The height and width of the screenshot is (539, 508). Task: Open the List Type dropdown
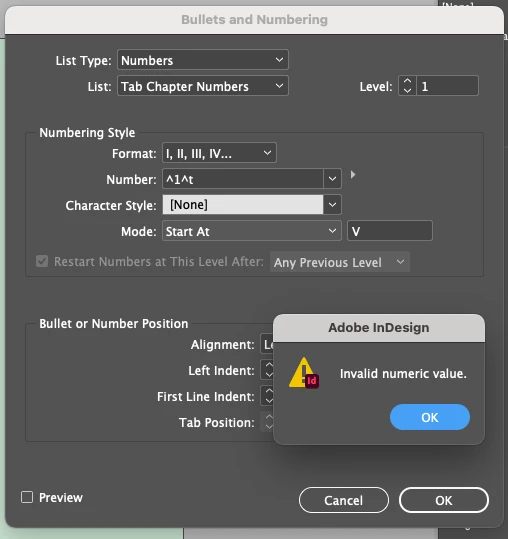pyautogui.click(x=203, y=60)
